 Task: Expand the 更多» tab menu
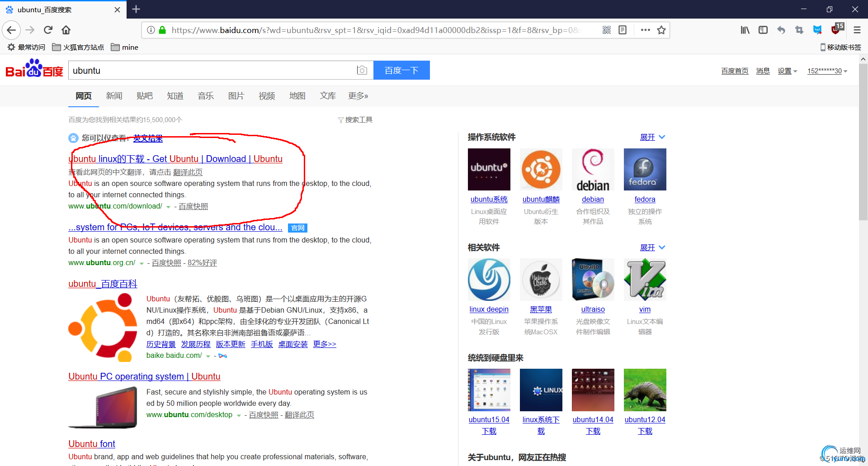[358, 96]
